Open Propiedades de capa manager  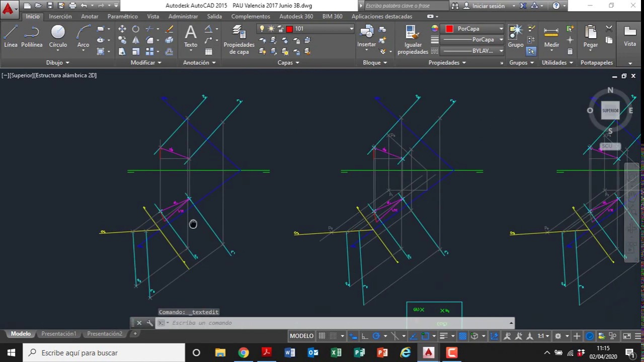pos(239,40)
